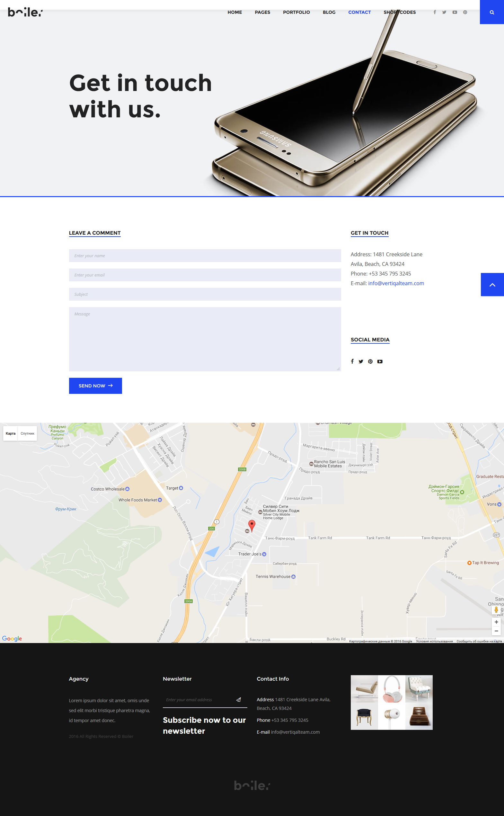Open the gold earphone footer thumbnail
The width and height of the screenshot is (504, 816).
(x=392, y=716)
